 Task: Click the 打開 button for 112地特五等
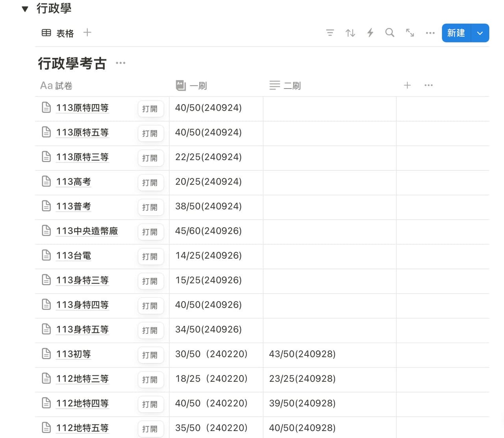coord(150,429)
